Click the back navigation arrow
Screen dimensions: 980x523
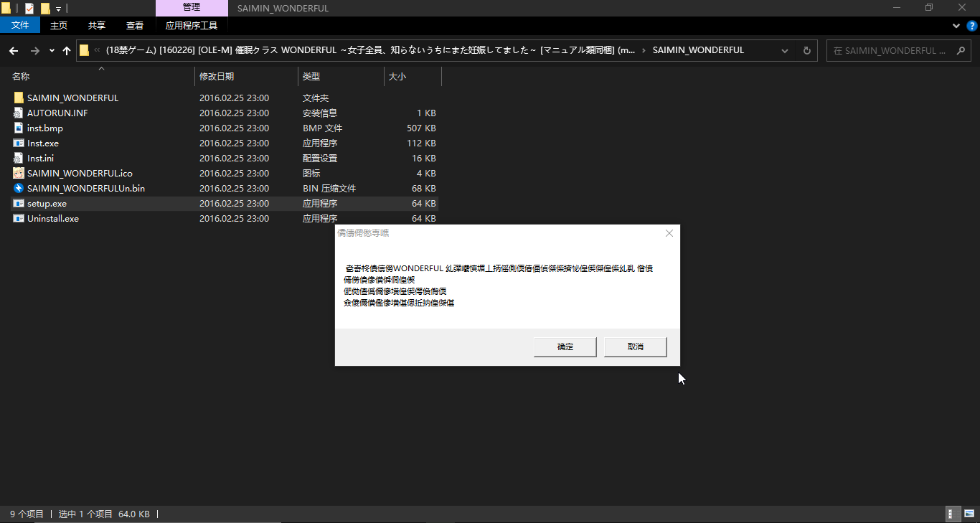tap(14, 51)
